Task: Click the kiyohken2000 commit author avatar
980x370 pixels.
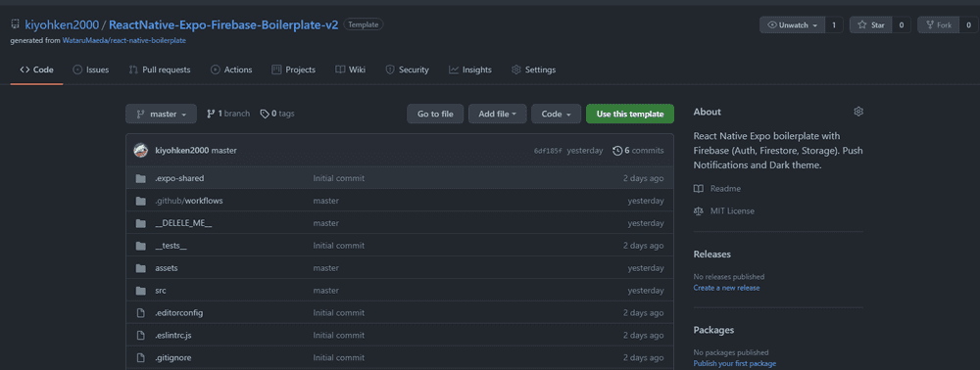Action: tap(141, 151)
